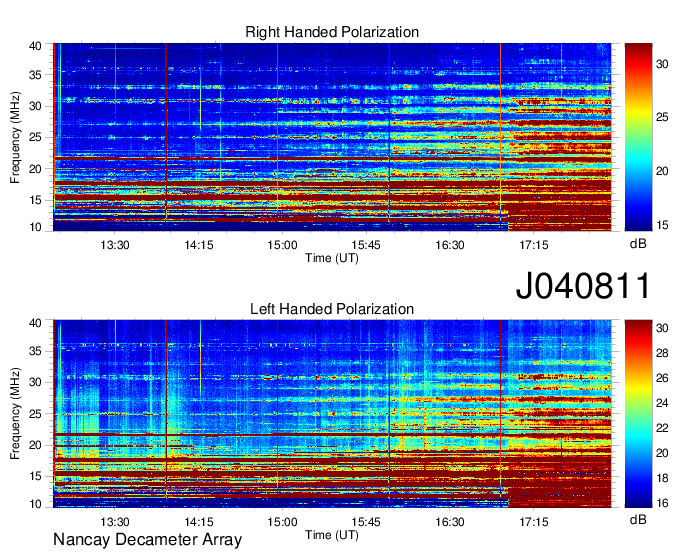680x552 pixels.
Task: Click the 15:00 tick label on lower plot
Action: 282,522
